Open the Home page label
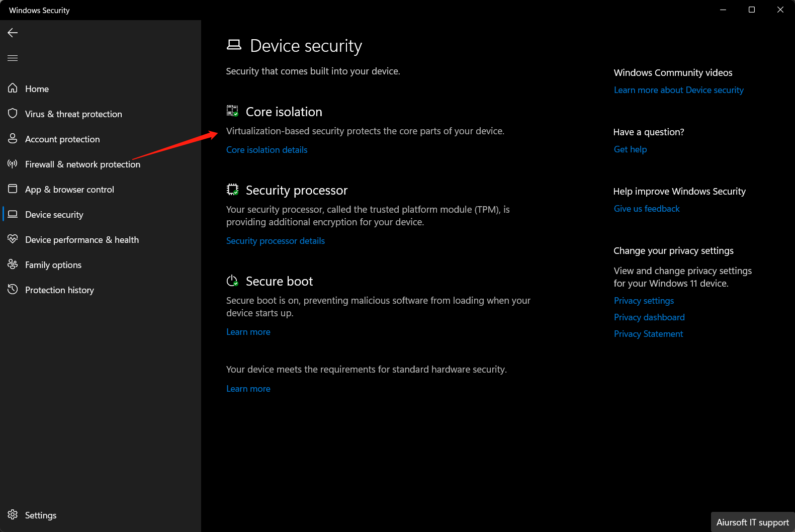The image size is (795, 532). 37,89
